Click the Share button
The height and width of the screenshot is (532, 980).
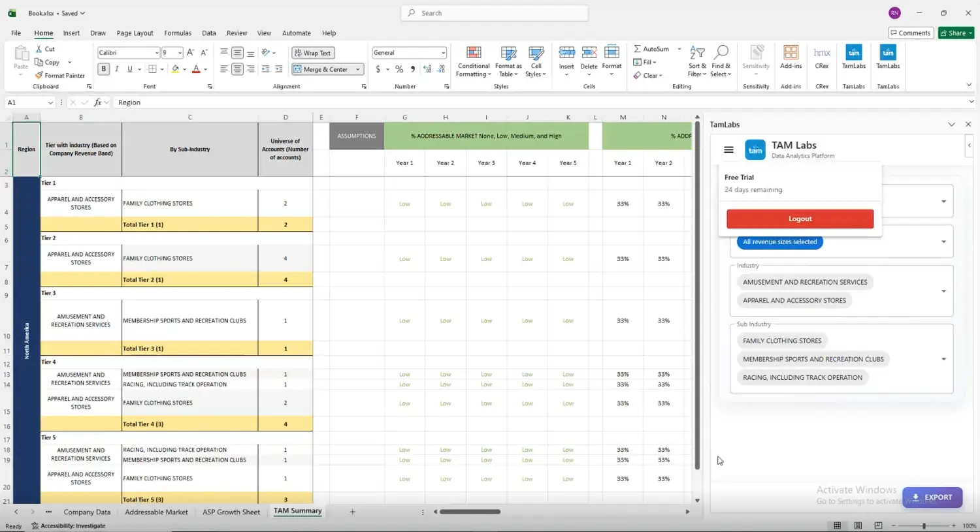tap(956, 33)
